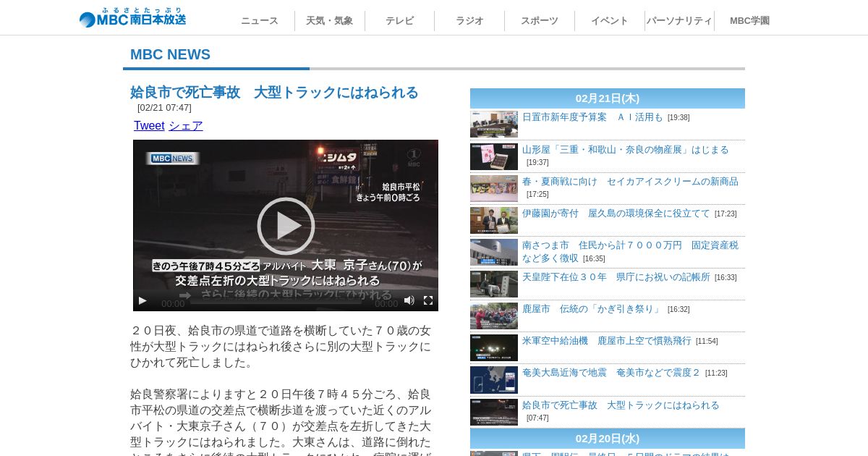868x456 pixels.
Task: Open 伊藤園が寄付 屋久島 article
Action: [616, 214]
